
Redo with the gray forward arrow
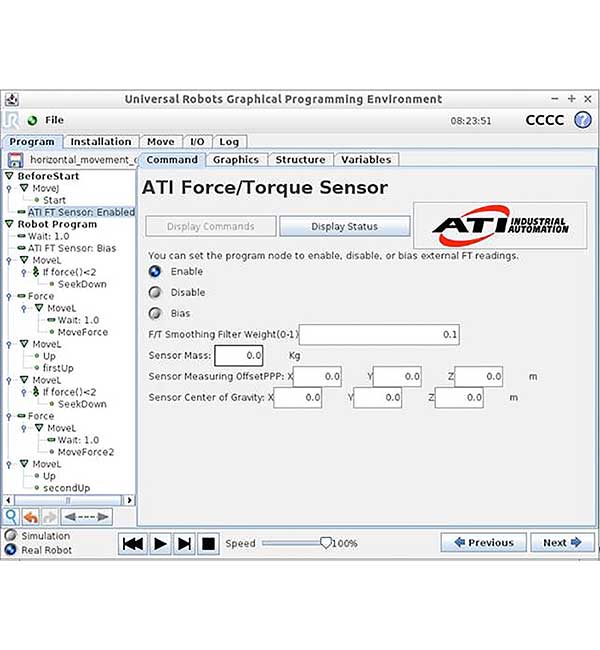click(x=50, y=517)
